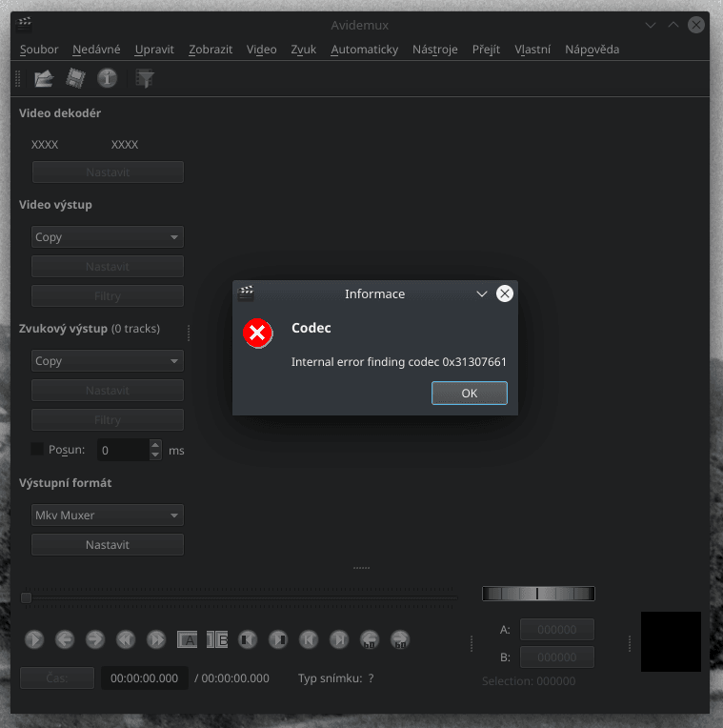Click the toolbar drag handle

coord(18,78)
